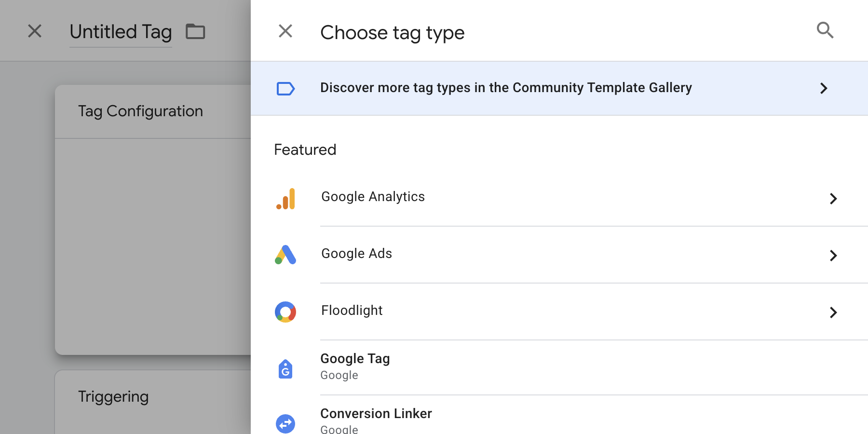Choose the Conversion Linker option
868x434 pixels.
559,415
